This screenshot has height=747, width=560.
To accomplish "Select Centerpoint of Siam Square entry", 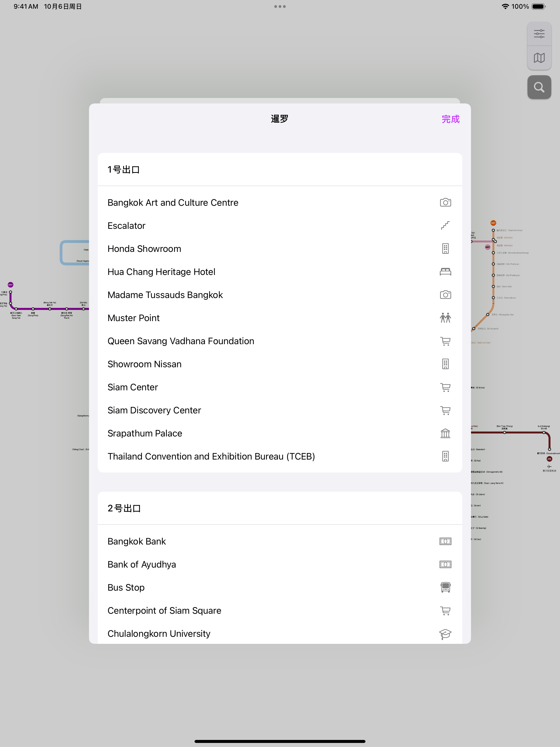I will pyautogui.click(x=280, y=610).
